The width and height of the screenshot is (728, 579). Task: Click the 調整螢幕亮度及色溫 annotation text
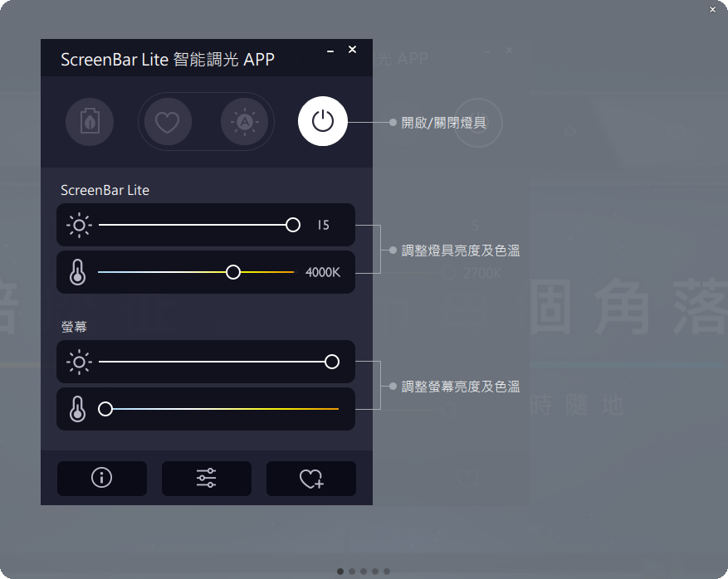[x=461, y=387]
